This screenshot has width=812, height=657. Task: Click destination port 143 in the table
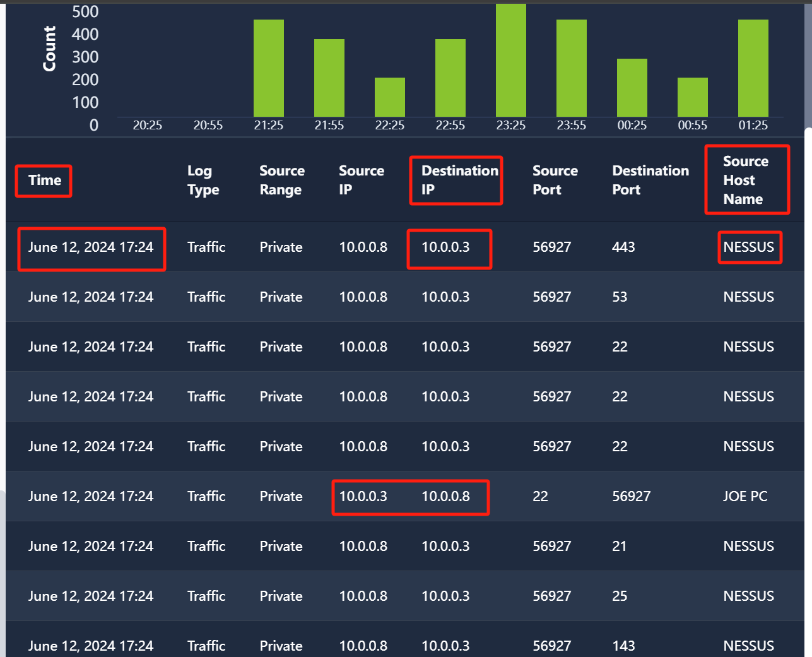(623, 646)
